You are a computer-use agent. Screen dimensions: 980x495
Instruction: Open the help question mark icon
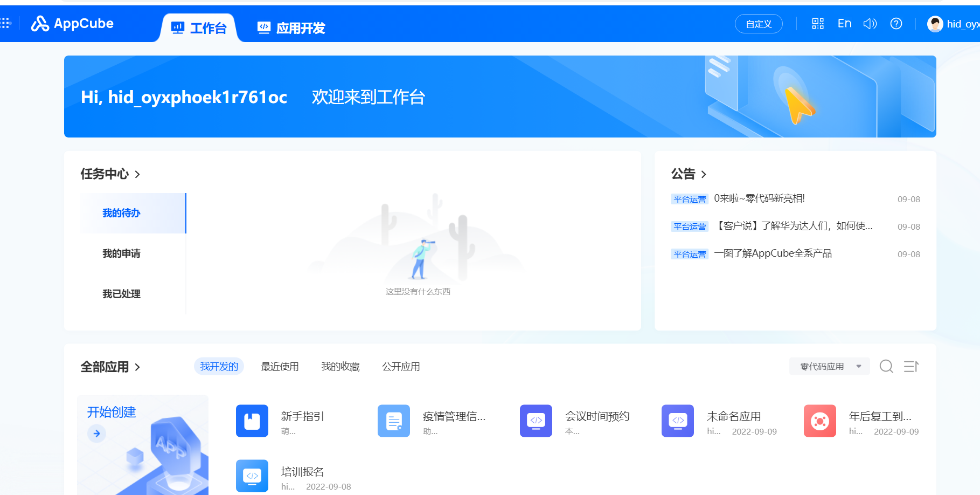896,23
